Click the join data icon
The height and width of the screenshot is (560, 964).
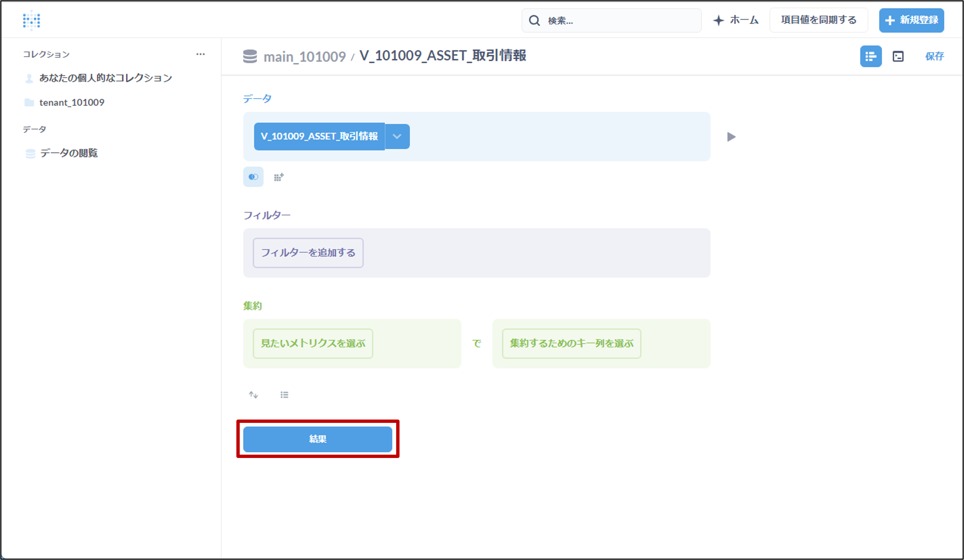(x=253, y=177)
